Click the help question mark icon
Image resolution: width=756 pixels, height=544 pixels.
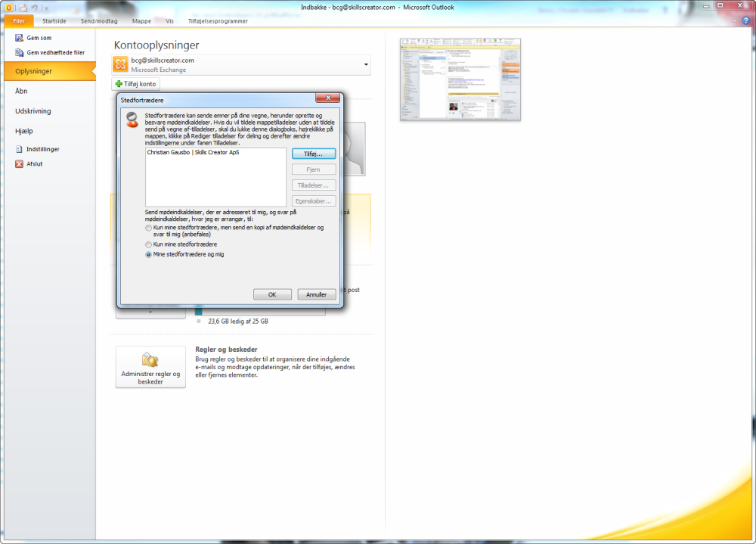point(746,20)
